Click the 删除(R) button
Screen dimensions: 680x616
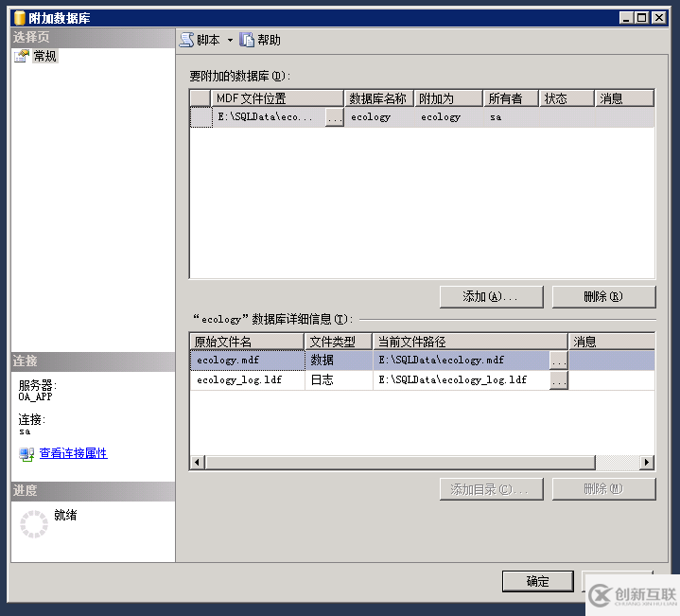pos(603,297)
